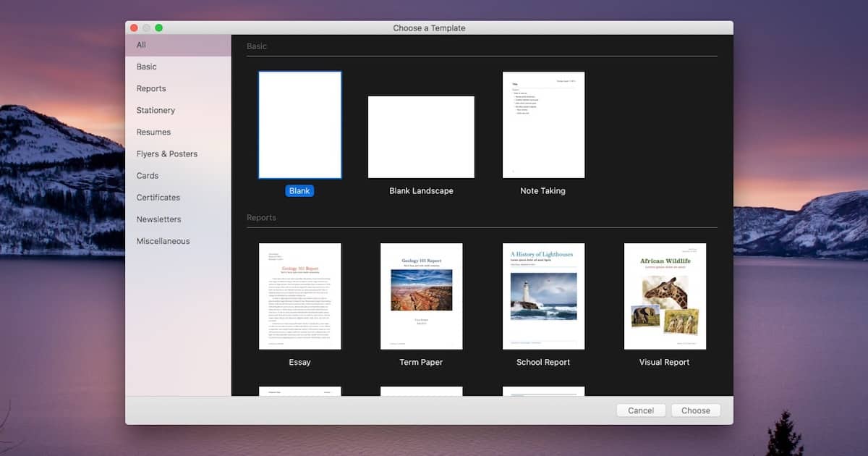Select the Essay report template
868x456 pixels.
tap(300, 296)
